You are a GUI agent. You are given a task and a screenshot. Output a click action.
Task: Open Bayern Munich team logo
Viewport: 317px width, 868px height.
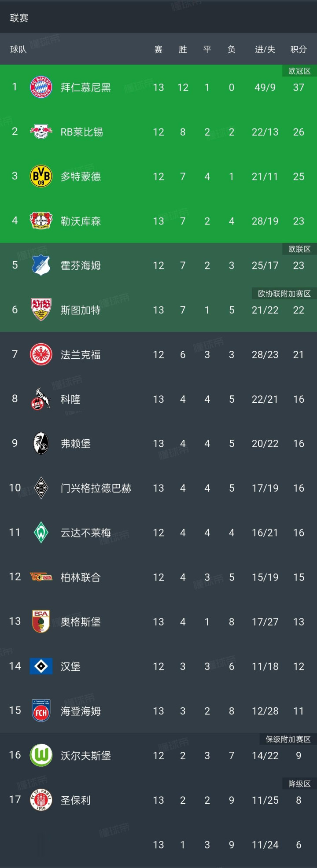(x=41, y=87)
